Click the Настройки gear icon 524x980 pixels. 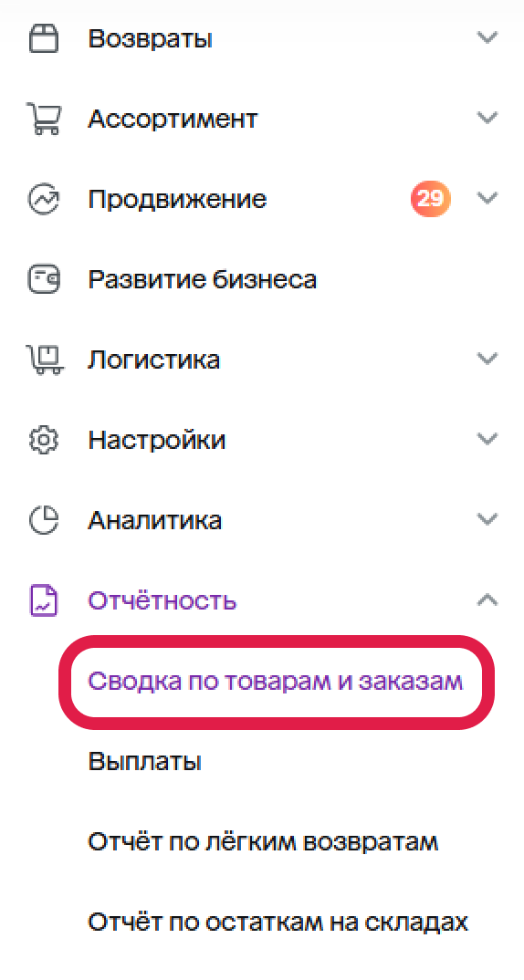coord(44,441)
